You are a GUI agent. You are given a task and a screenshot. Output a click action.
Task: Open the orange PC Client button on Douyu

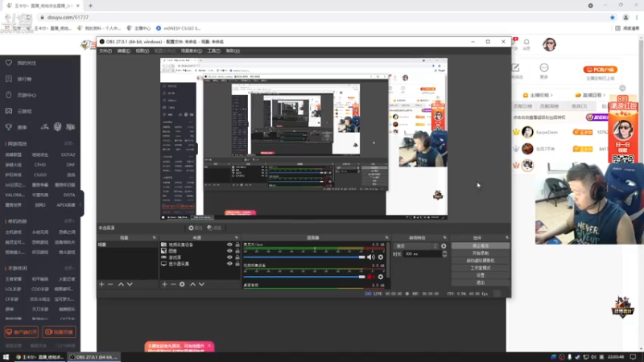point(600,69)
